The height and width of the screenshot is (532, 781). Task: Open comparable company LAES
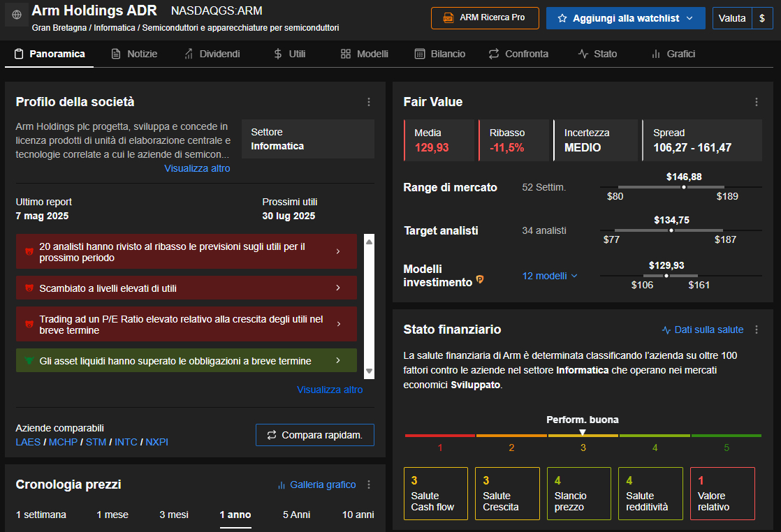(x=28, y=443)
